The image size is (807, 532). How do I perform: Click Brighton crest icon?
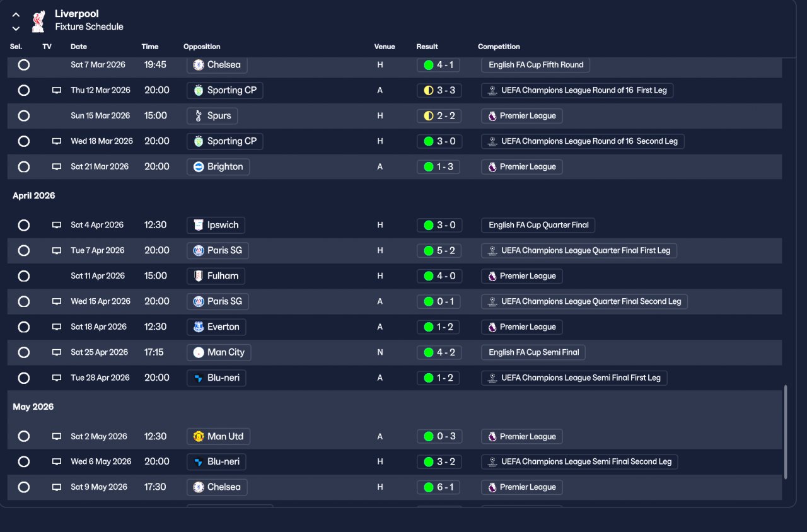click(x=199, y=167)
